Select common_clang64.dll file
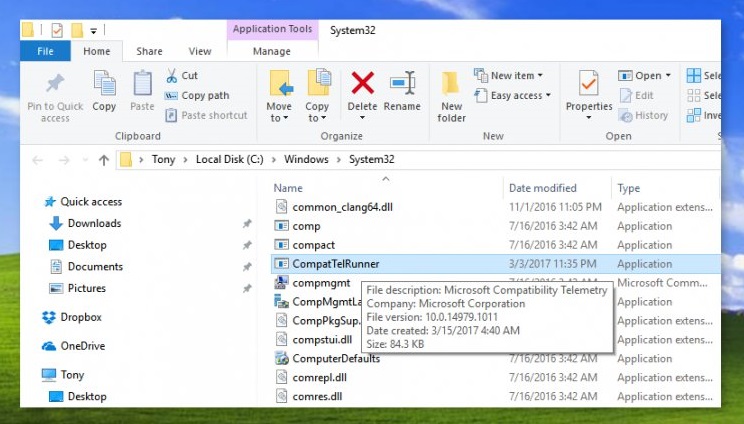Viewport: 744px width, 424px height. click(343, 207)
